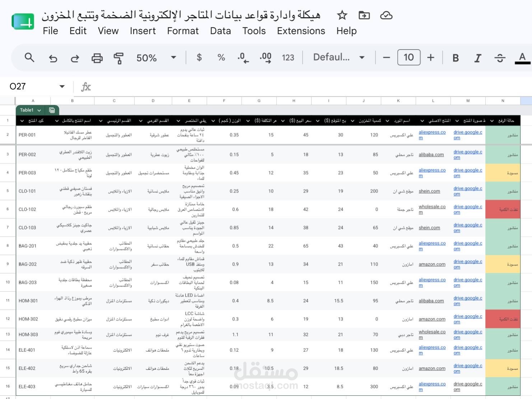Open the View menu
This screenshot has height=399, width=532.
pyautogui.click(x=108, y=31)
